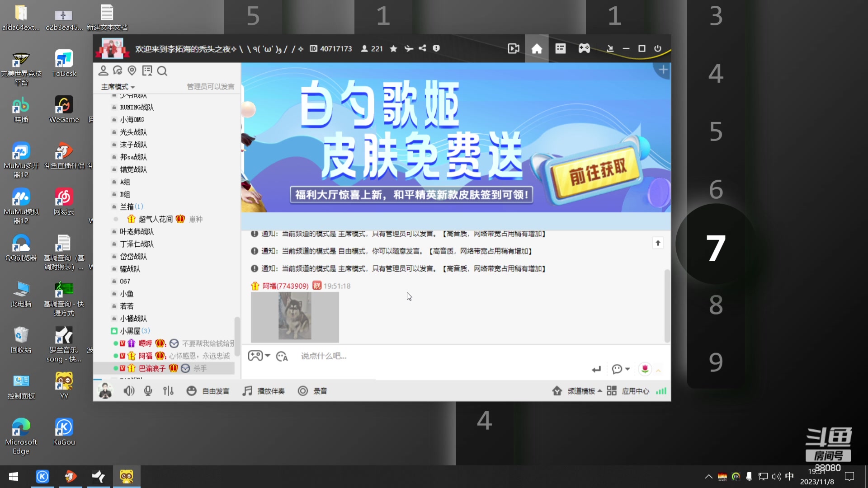
Task: Switch to the home tab in the Douyu top bar
Action: coord(537,48)
